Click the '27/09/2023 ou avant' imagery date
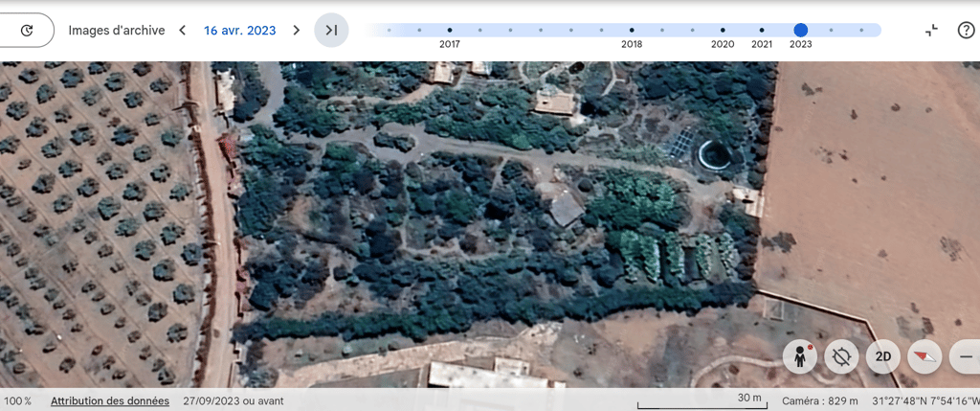This screenshot has height=411, width=980. click(x=234, y=400)
